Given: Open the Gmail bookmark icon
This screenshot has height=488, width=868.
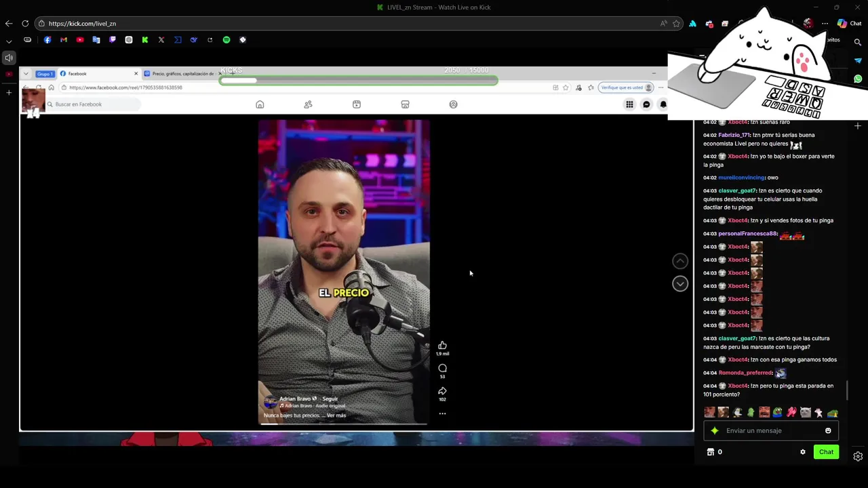Looking at the screenshot, I should [64, 40].
